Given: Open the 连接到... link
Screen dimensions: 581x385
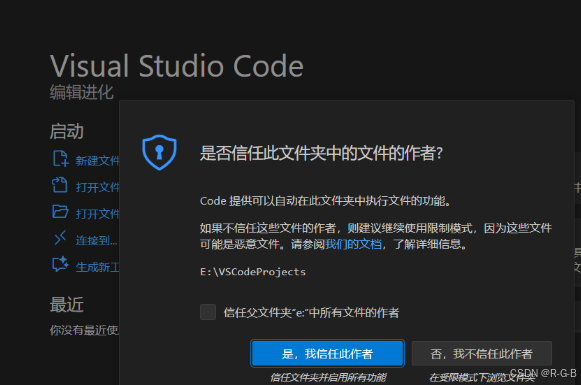Looking at the screenshot, I should [96, 240].
